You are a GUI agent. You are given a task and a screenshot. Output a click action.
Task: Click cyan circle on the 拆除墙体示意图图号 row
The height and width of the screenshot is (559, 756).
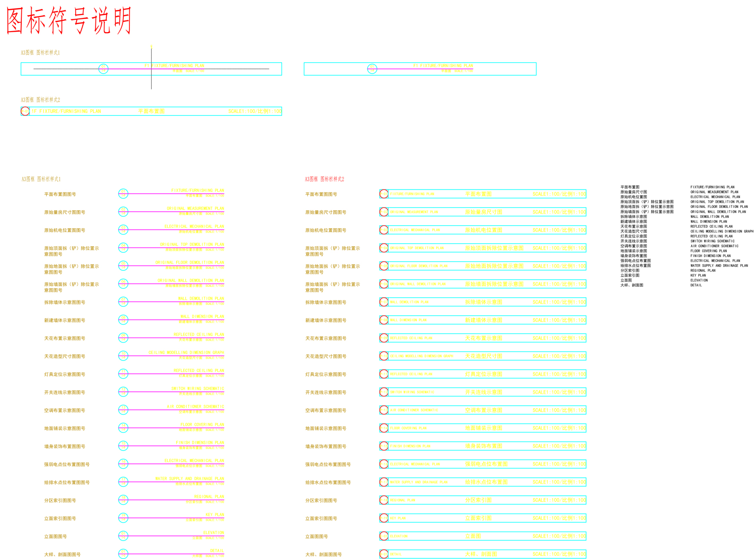[x=123, y=302]
